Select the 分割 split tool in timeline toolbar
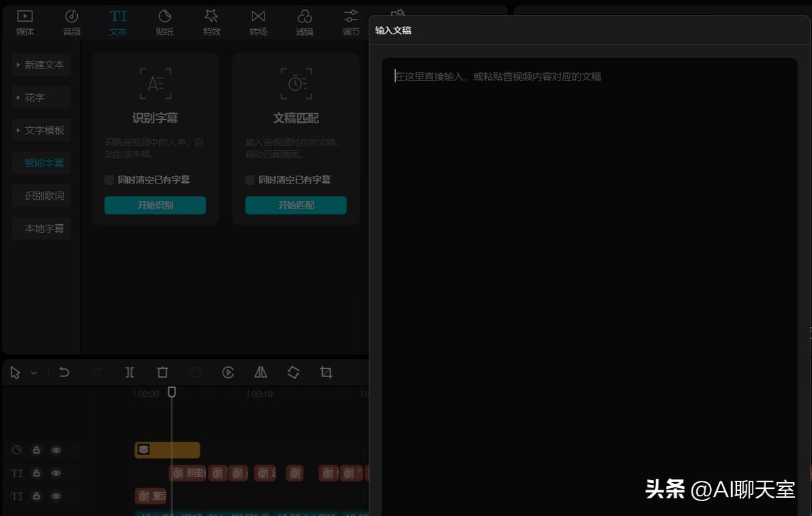 pyautogui.click(x=130, y=372)
